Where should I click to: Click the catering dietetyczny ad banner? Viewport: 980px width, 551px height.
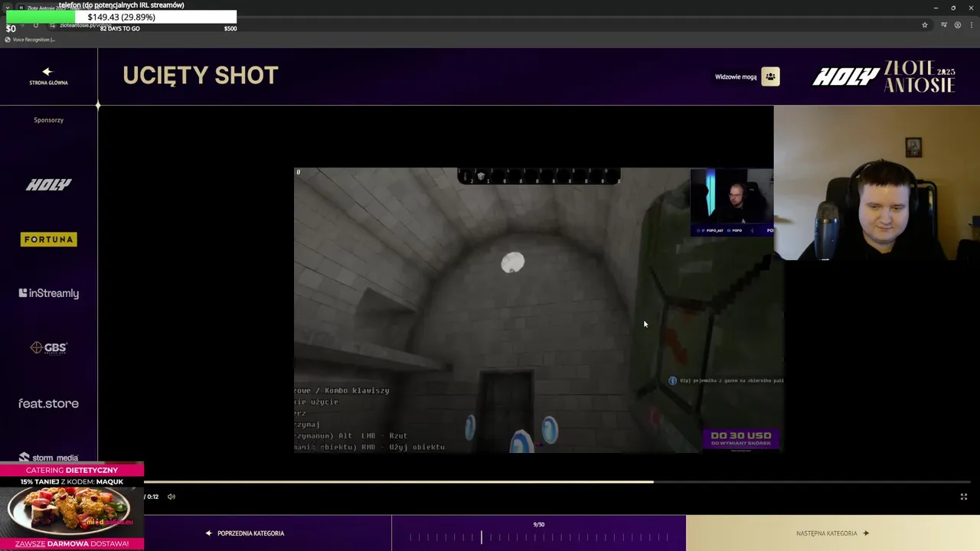(72, 507)
